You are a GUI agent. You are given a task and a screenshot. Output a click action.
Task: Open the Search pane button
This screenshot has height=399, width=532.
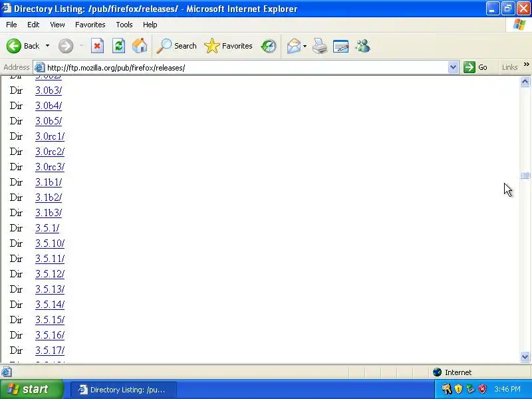coord(176,46)
